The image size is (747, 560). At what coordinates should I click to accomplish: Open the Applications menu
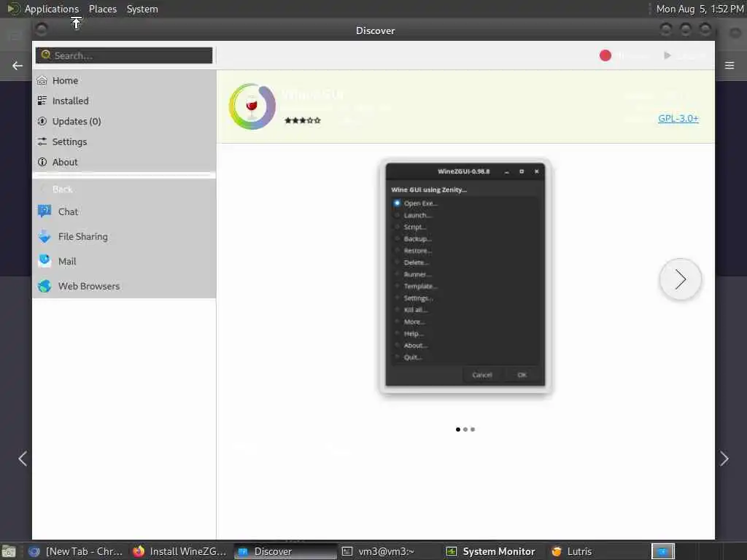52,9
